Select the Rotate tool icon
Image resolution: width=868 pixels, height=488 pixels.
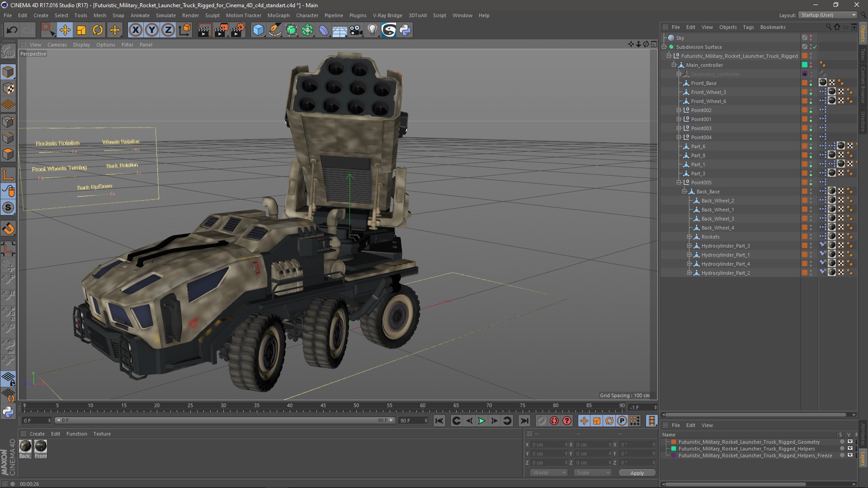pos(98,30)
